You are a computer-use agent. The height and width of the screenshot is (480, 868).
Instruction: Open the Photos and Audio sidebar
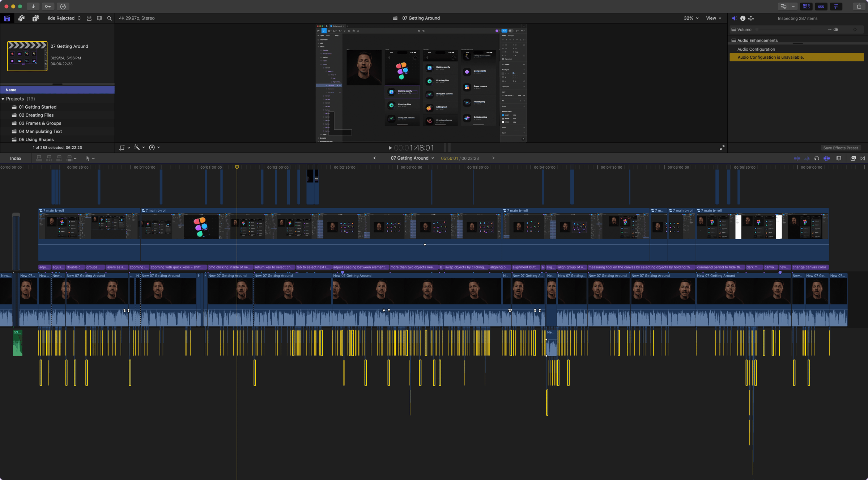21,18
